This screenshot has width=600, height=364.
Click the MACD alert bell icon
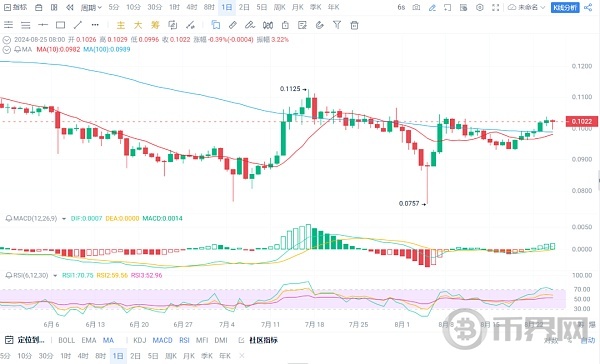(9, 219)
